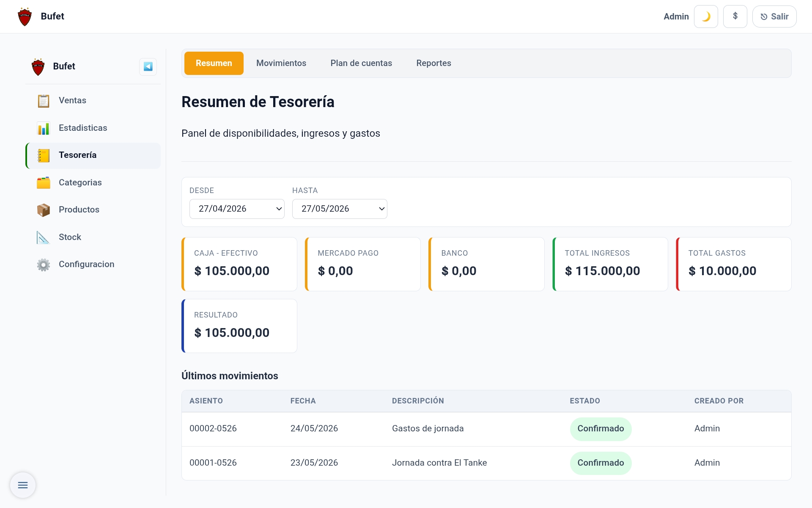This screenshot has height=508, width=812.
Task: Click Admin in the 00002-0526 row
Action: pyautogui.click(x=707, y=428)
